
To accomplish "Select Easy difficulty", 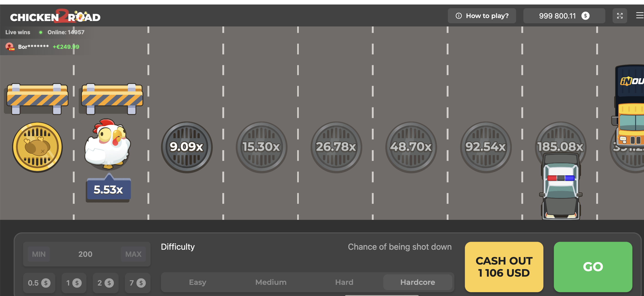I will (x=198, y=282).
